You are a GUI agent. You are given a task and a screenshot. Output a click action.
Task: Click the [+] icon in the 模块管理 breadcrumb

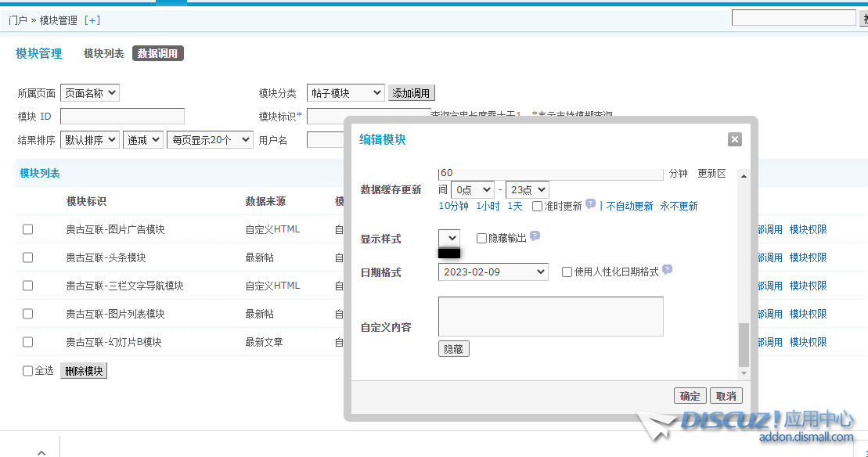click(x=92, y=20)
